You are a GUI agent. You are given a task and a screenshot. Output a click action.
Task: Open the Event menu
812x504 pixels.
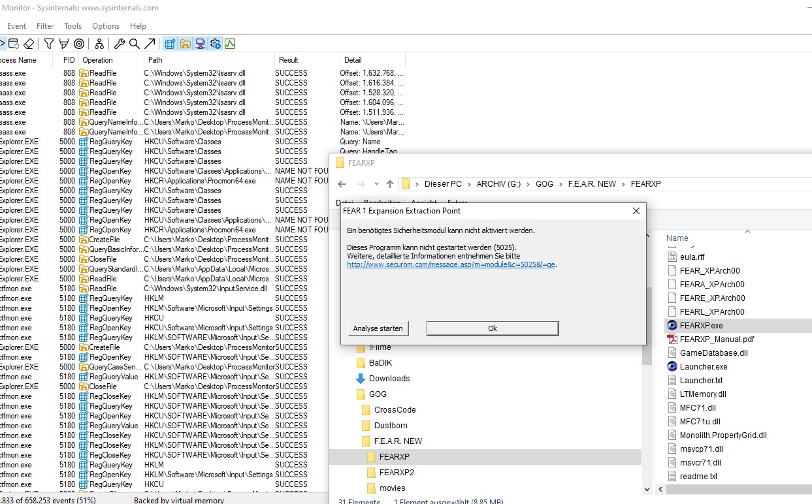click(17, 26)
